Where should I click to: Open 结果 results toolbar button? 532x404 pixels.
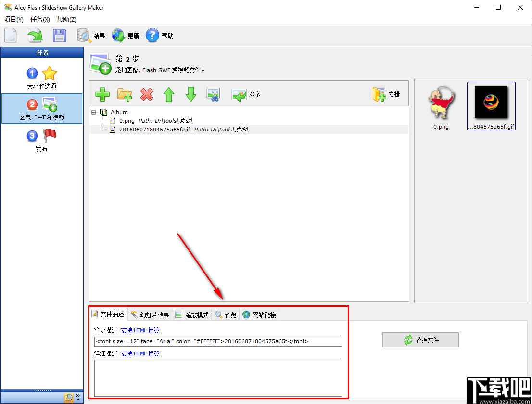[x=91, y=35]
